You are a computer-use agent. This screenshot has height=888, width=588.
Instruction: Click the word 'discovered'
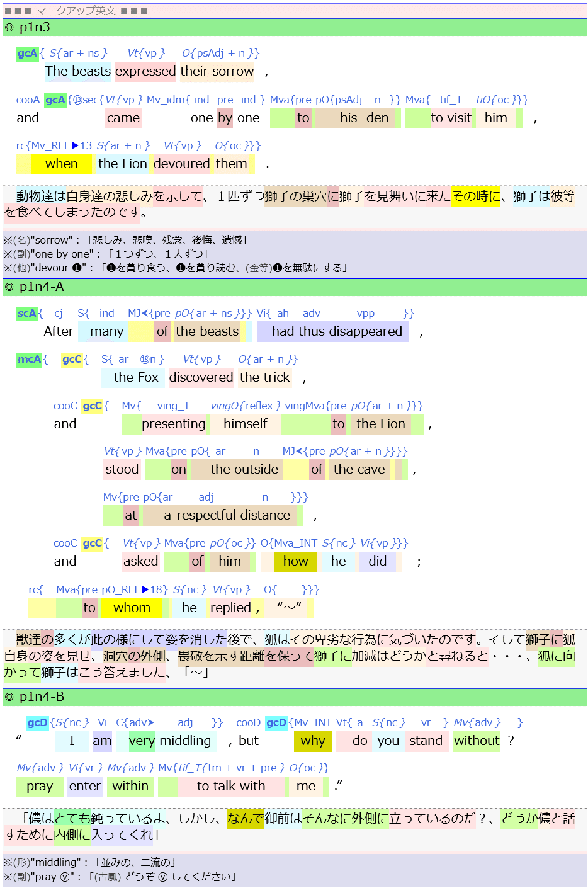(201, 377)
